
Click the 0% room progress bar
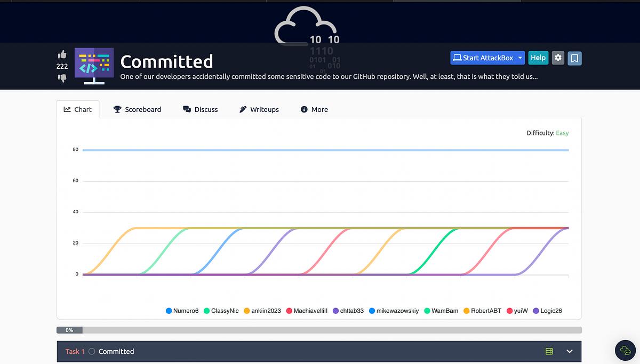tap(69, 330)
